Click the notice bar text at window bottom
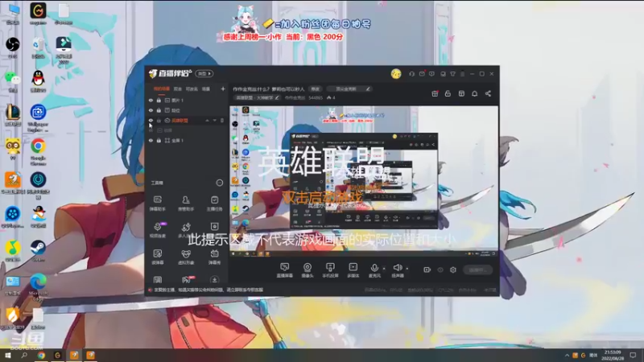This screenshot has width=644, height=362. [208, 290]
